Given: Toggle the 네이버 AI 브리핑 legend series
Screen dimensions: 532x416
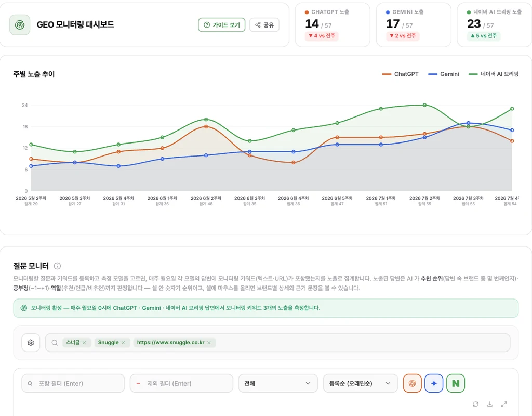Looking at the screenshot, I should point(494,74).
